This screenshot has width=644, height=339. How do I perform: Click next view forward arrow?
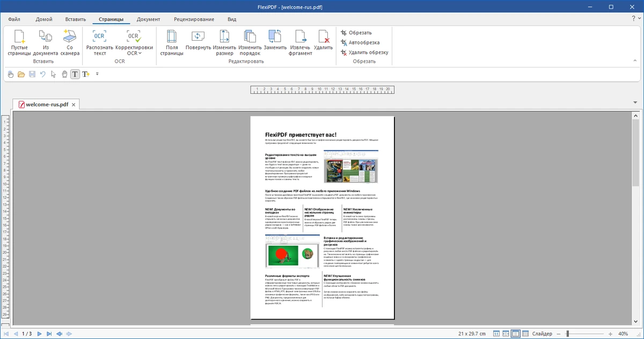click(x=70, y=334)
